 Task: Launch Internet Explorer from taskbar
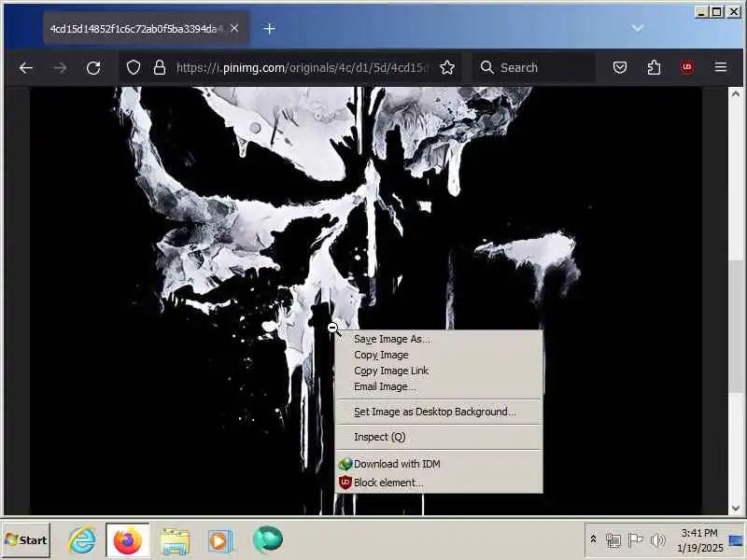pyautogui.click(x=83, y=540)
